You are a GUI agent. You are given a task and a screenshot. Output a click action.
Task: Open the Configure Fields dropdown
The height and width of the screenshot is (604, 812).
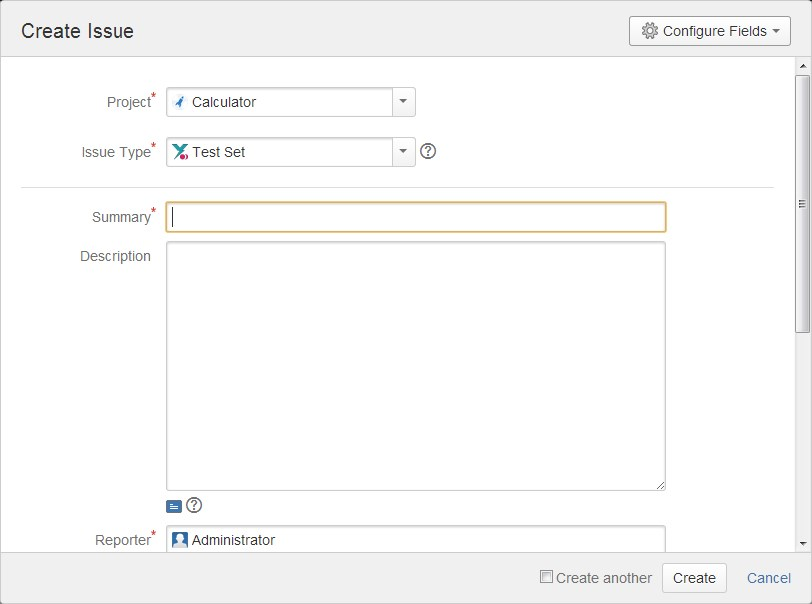click(709, 31)
